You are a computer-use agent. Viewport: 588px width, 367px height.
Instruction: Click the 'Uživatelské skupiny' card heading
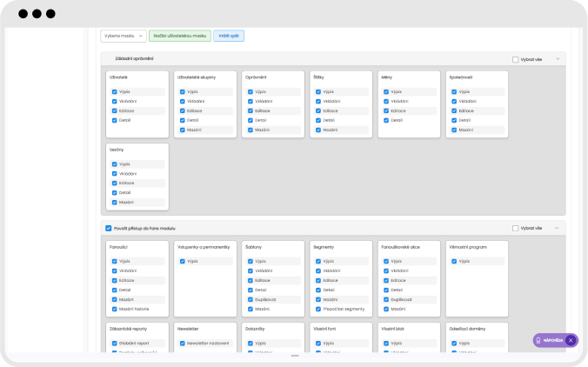point(197,77)
